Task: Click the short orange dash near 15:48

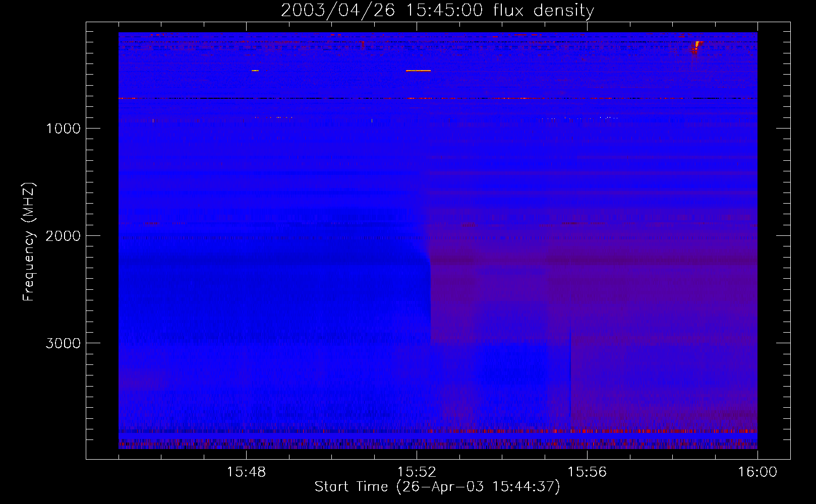Action: point(255,71)
